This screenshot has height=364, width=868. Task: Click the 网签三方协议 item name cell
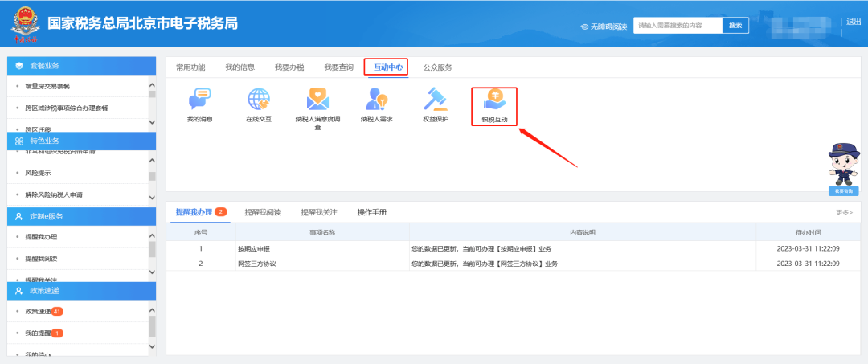322,264
